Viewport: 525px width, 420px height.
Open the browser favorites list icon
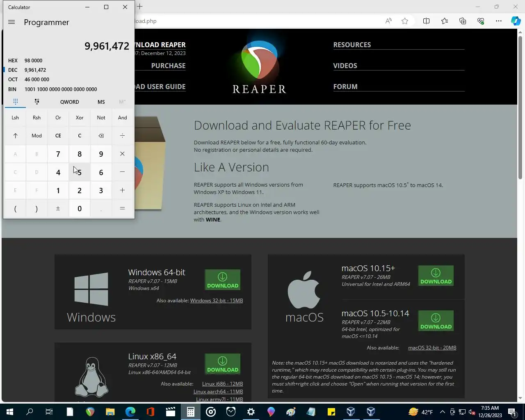[x=445, y=21]
